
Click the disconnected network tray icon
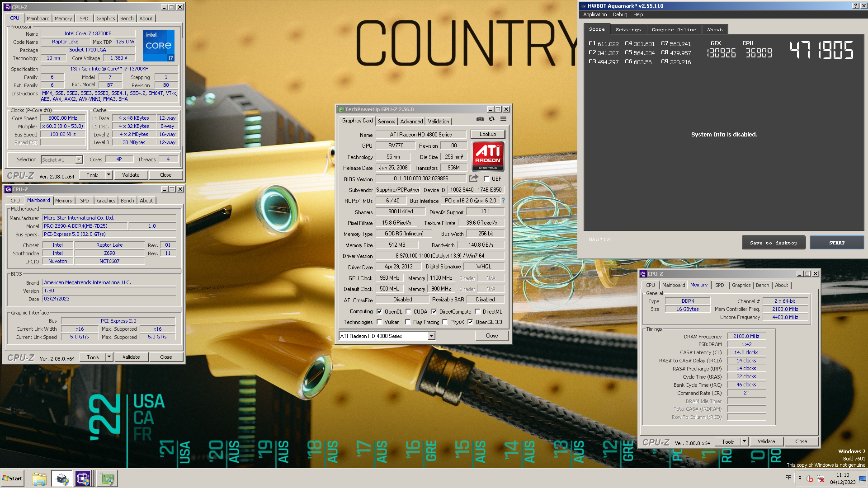(x=821, y=479)
